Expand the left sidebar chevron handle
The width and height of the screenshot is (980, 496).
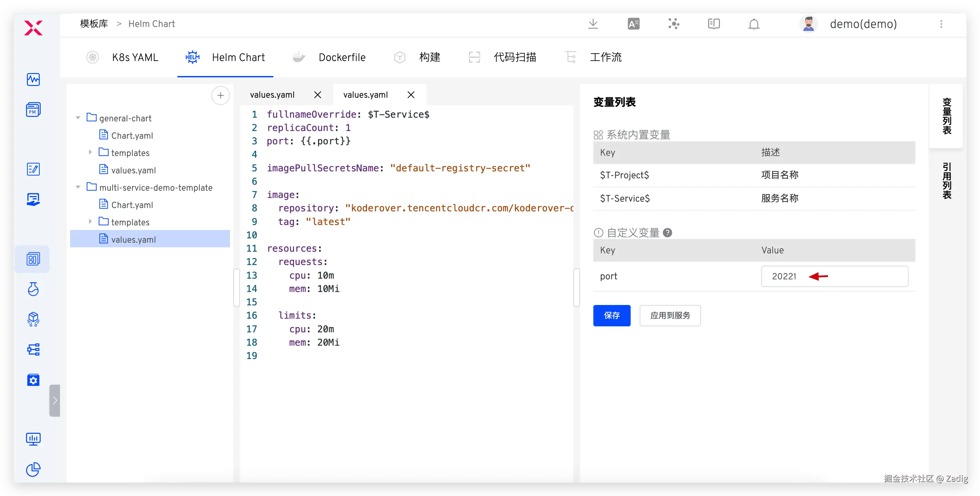tap(55, 400)
